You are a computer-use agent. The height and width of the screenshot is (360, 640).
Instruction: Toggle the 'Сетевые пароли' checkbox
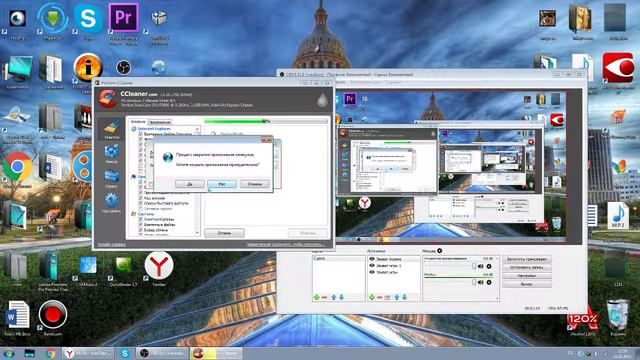[x=140, y=209]
